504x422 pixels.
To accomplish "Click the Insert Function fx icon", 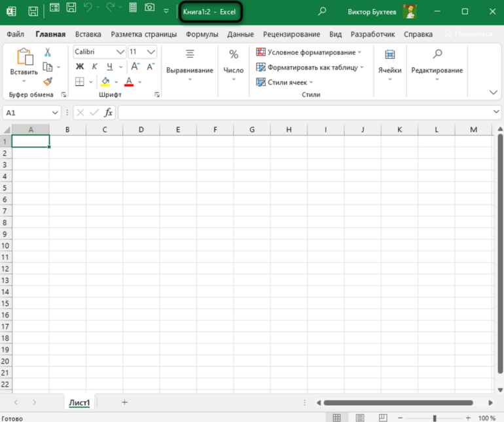I will [109, 113].
